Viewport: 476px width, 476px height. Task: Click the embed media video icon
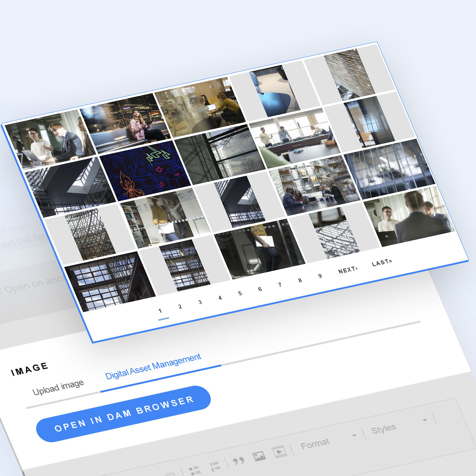point(279,451)
